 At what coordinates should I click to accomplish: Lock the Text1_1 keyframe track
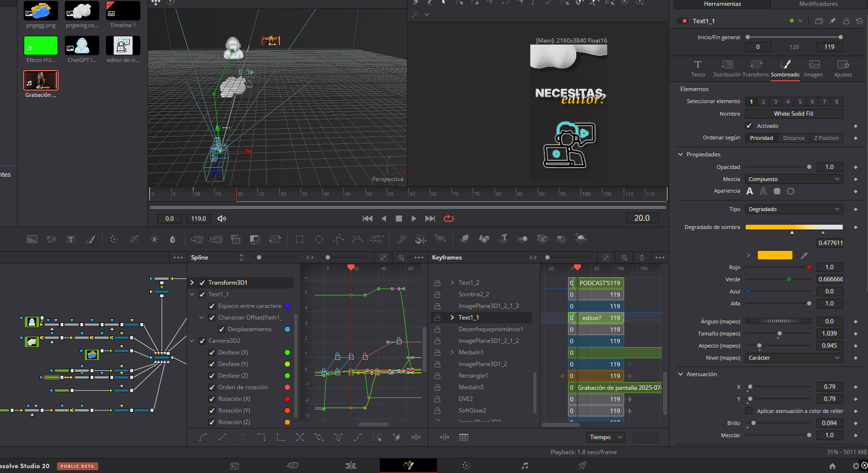pyautogui.click(x=437, y=318)
